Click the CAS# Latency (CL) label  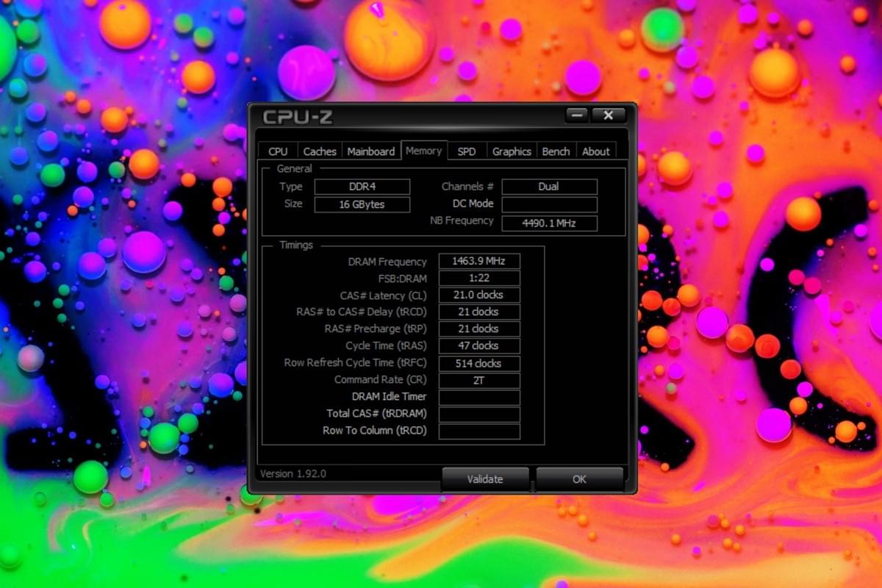click(x=383, y=295)
